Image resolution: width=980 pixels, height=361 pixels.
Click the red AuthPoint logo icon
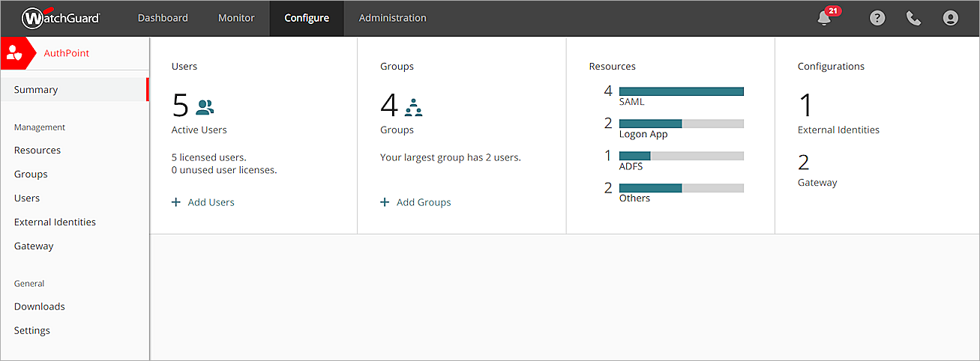tap(14, 53)
